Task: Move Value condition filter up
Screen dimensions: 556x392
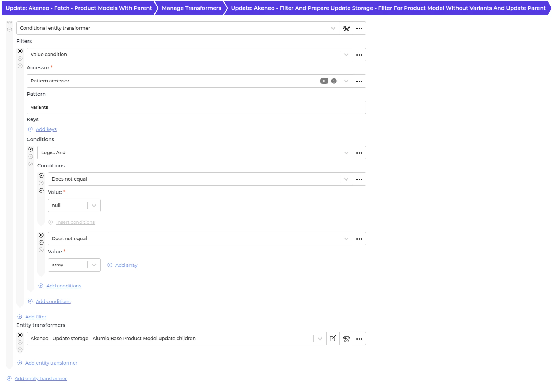Action: pyautogui.click(x=20, y=58)
